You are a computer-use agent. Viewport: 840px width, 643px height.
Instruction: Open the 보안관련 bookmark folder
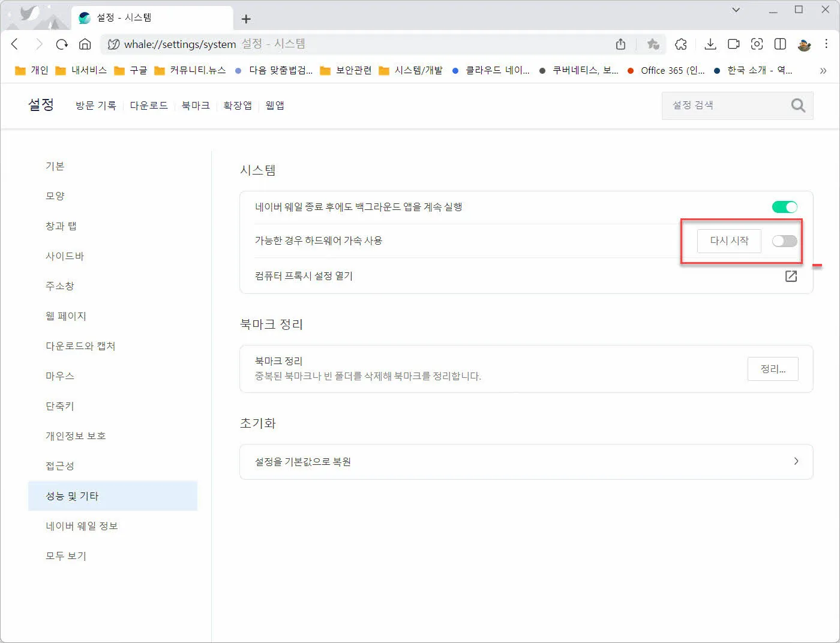pos(346,70)
